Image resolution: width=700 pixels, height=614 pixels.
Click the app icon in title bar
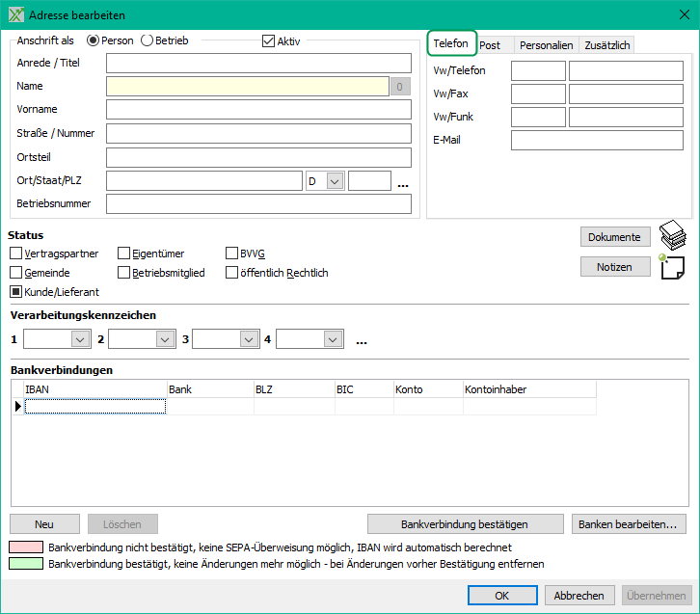tap(15, 15)
